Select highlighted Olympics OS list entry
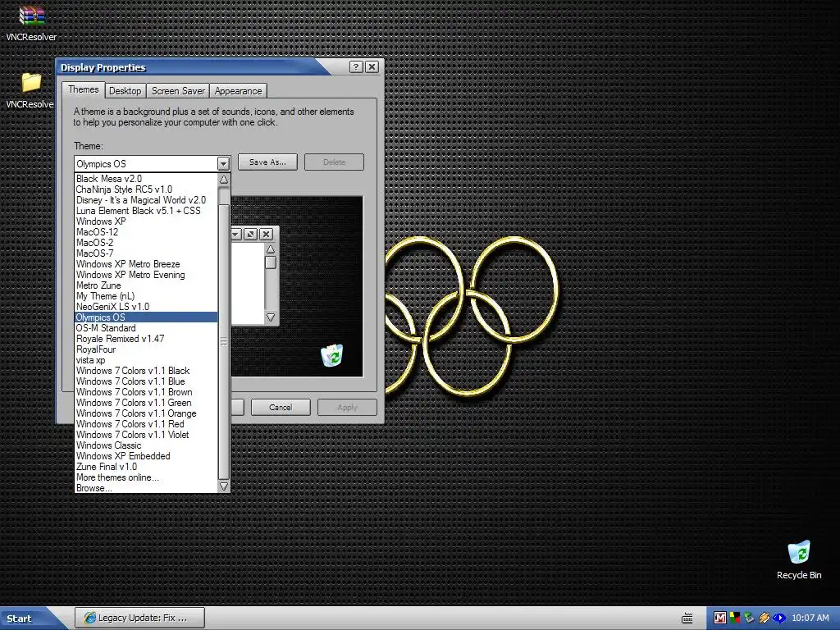The height and width of the screenshot is (630, 840). coord(146,317)
